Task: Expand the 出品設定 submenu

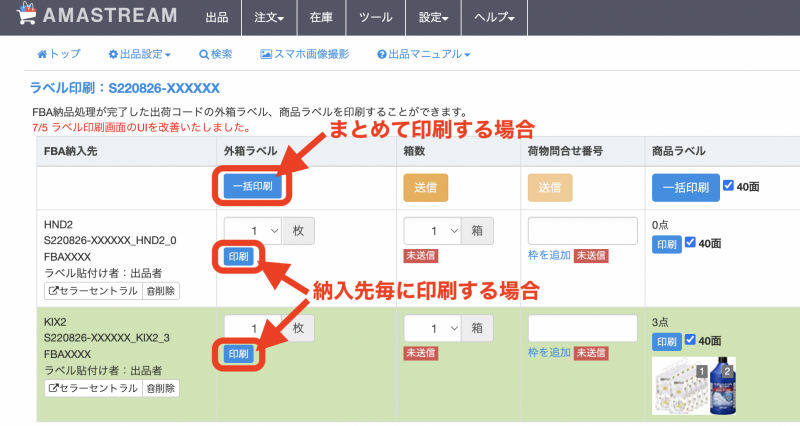Action: [139, 54]
